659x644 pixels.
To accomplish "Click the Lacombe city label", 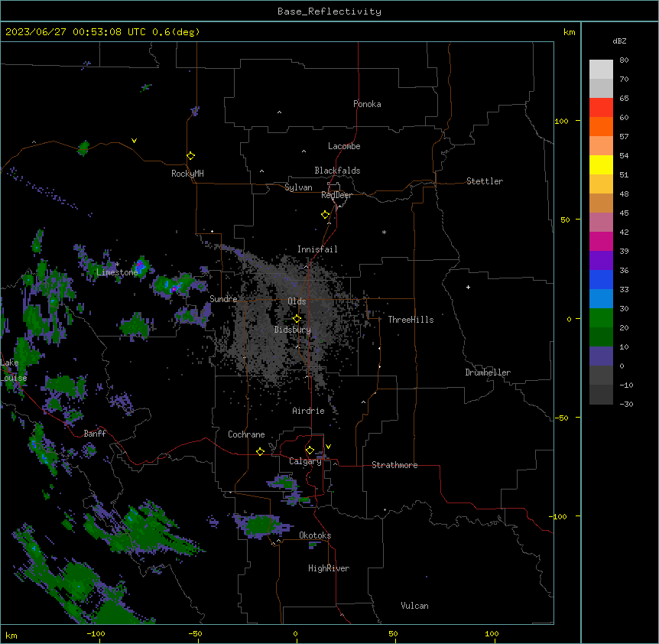I will point(344,146).
